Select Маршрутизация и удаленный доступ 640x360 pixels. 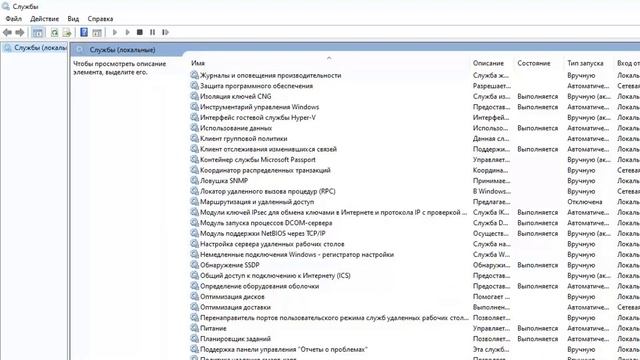click(257, 202)
